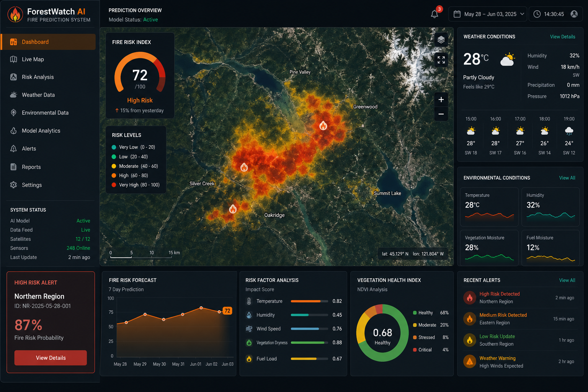The height and width of the screenshot is (392, 588).
Task: Open the notification bell with 3 alerts
Action: click(434, 14)
